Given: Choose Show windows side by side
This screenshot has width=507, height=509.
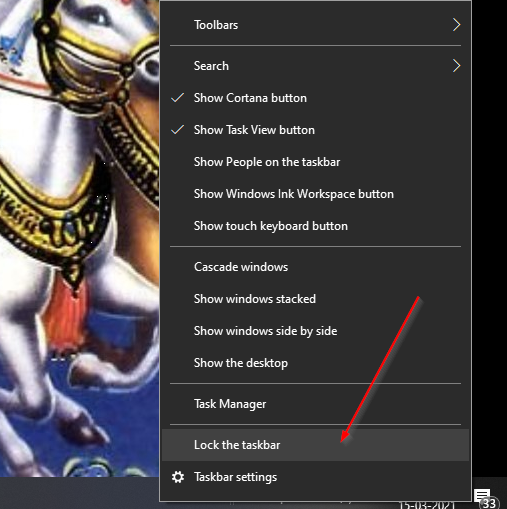Looking at the screenshot, I should [315, 331].
